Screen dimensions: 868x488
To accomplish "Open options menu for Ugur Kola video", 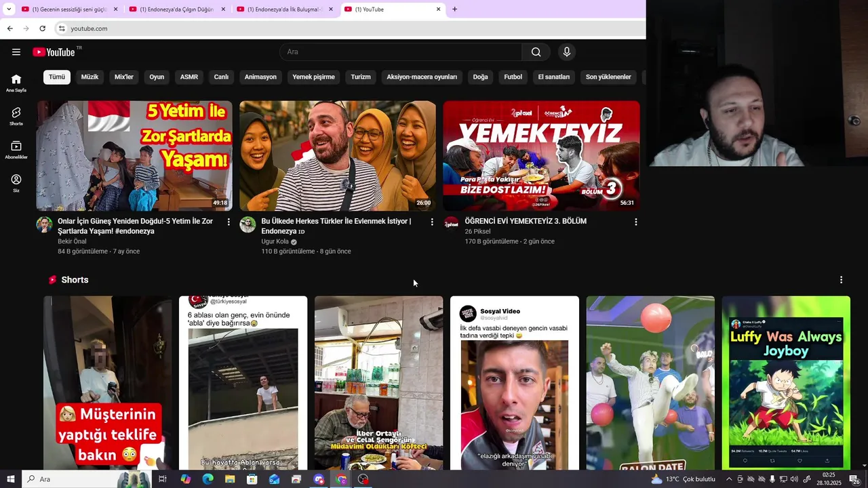I will (432, 222).
